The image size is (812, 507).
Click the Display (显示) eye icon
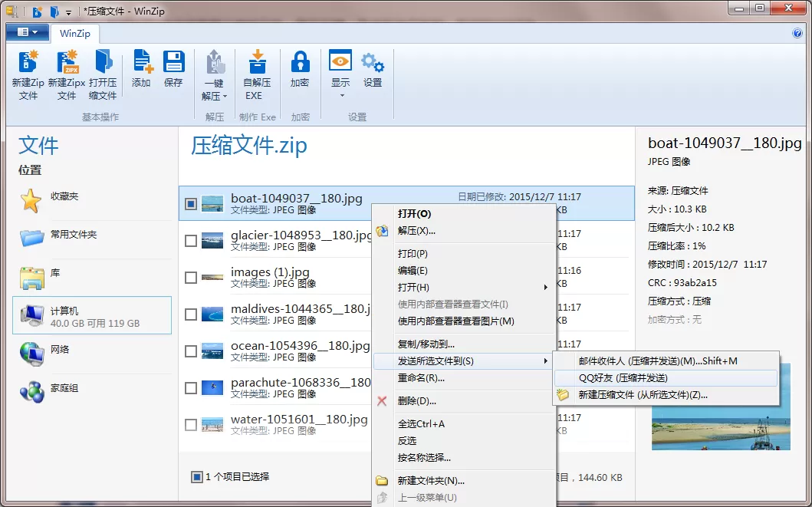(x=340, y=61)
